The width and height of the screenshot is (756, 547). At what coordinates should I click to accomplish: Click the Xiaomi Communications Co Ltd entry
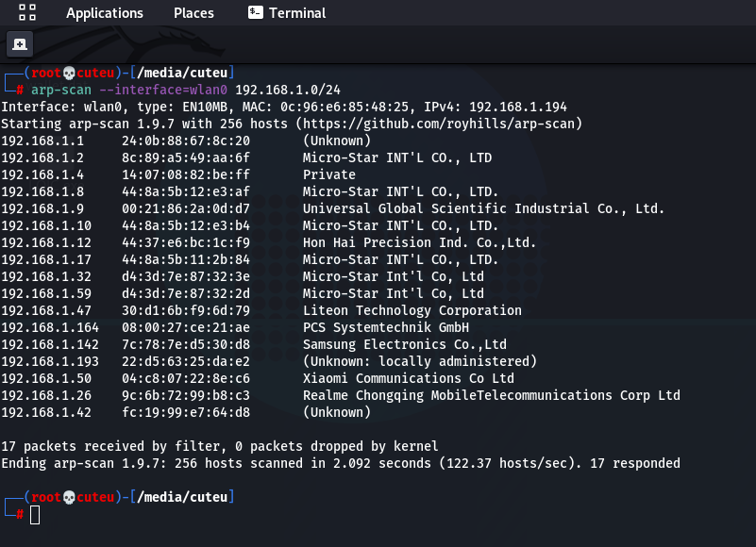408,378
